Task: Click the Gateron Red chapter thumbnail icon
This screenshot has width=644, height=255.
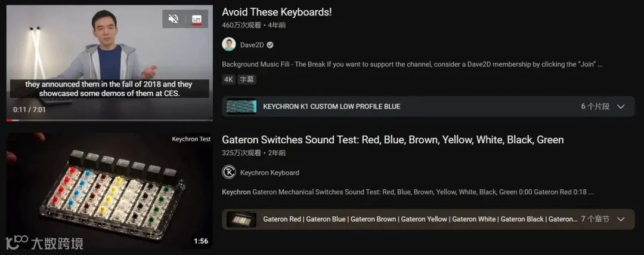Action: pos(241,219)
